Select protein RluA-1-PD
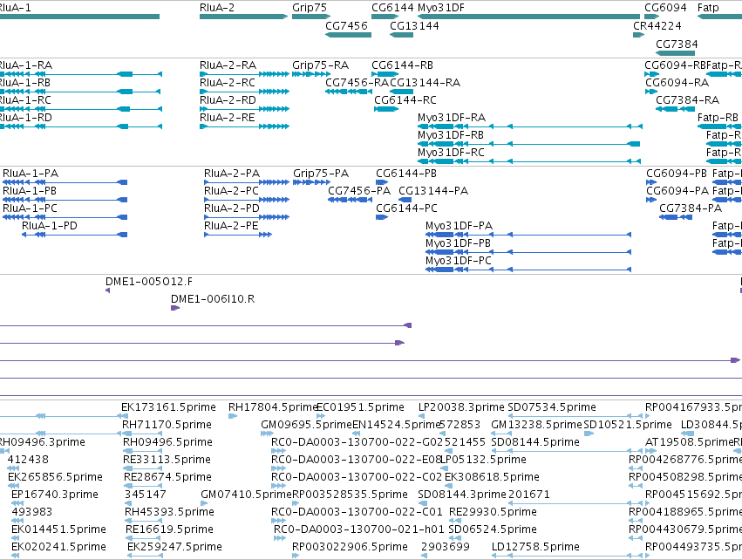Image resolution: width=742 pixels, height=560 pixels. coord(50,226)
